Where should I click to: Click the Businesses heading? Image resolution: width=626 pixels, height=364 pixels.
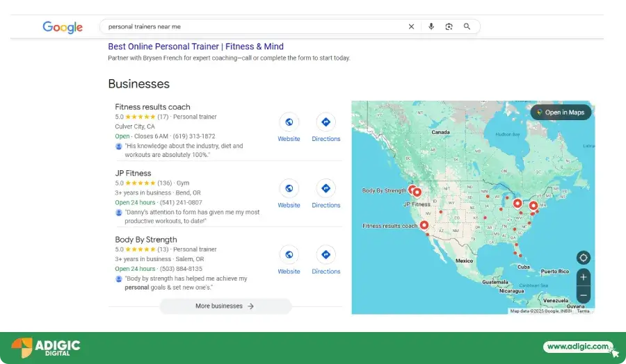pos(139,84)
